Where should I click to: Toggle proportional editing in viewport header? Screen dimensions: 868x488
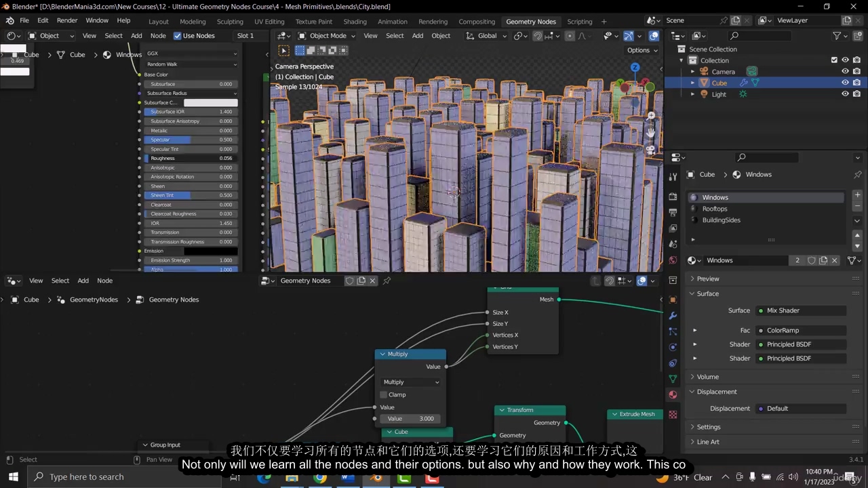[x=570, y=36]
